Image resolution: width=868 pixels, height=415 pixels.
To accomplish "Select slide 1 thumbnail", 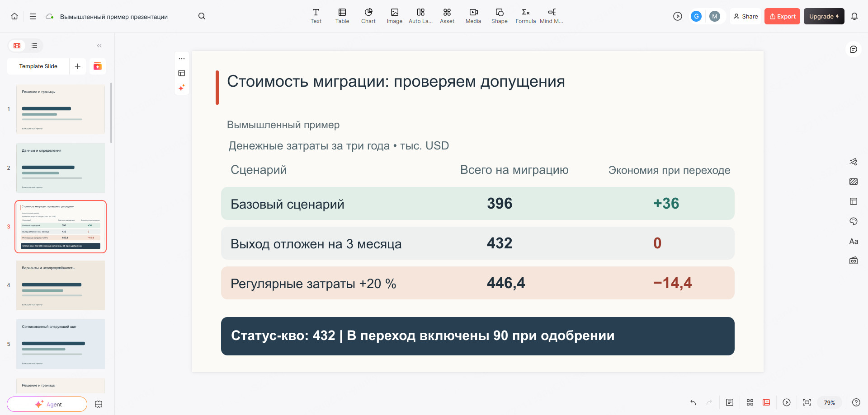I will (61, 109).
